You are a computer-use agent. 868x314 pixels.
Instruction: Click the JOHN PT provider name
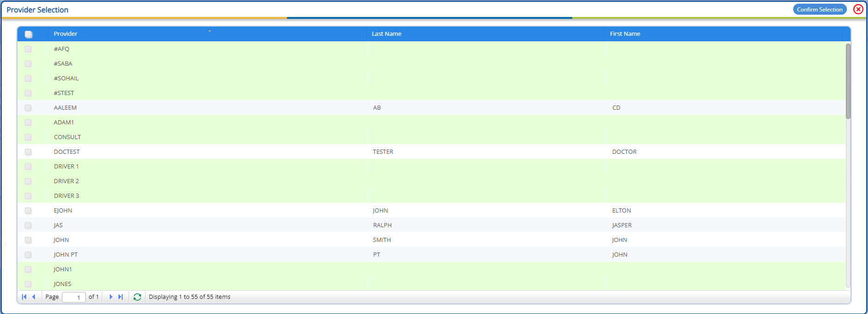pyautogui.click(x=66, y=255)
